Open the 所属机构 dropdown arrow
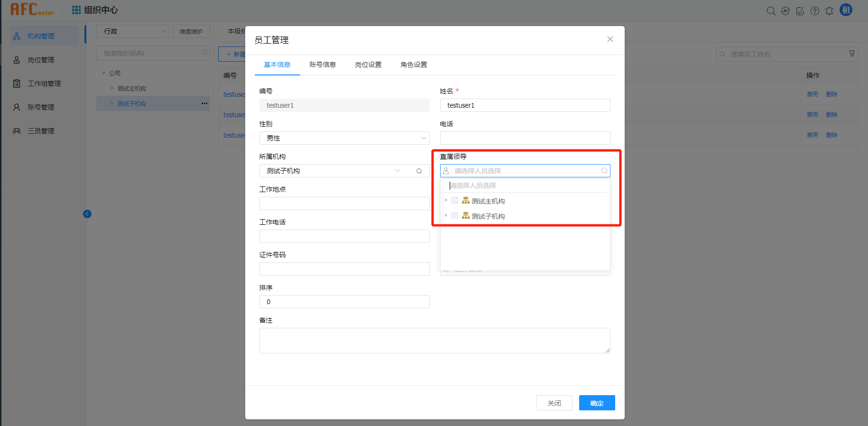The image size is (868, 426). pyautogui.click(x=397, y=171)
